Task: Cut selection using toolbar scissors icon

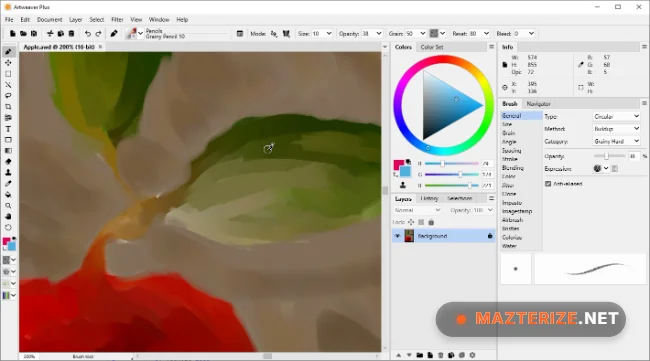Action: (x=50, y=34)
